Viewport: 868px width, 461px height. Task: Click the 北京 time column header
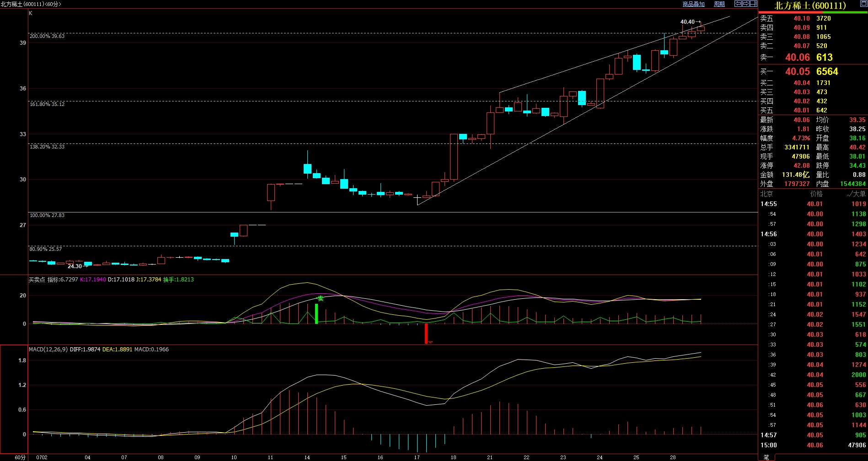[766, 194]
